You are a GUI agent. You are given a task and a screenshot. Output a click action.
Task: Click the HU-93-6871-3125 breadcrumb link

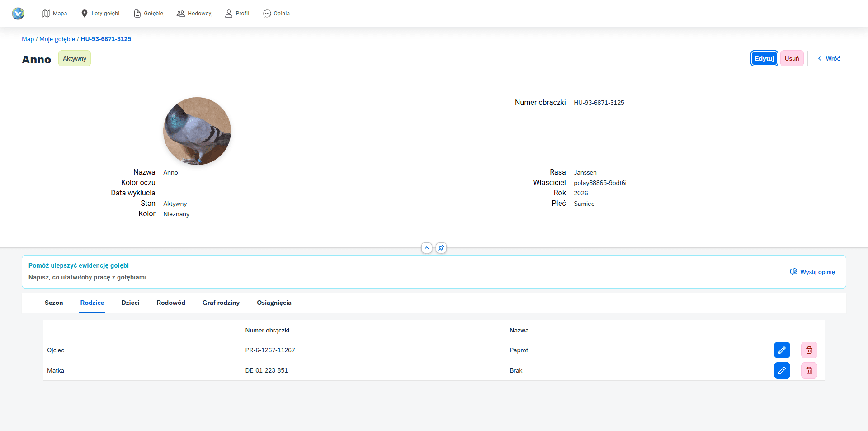click(106, 39)
